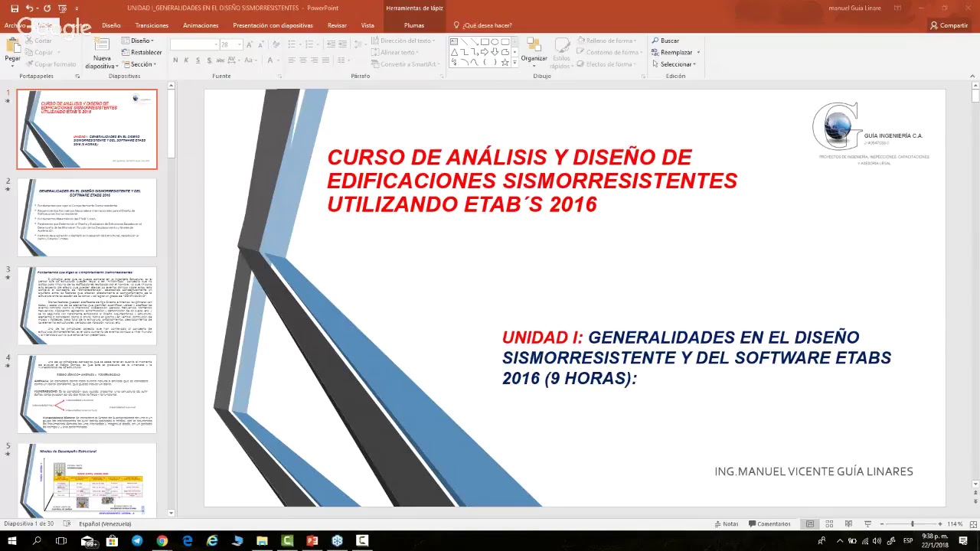The width and height of the screenshot is (980, 551).
Task: Open Contorno de forma outline options
Action: point(609,52)
